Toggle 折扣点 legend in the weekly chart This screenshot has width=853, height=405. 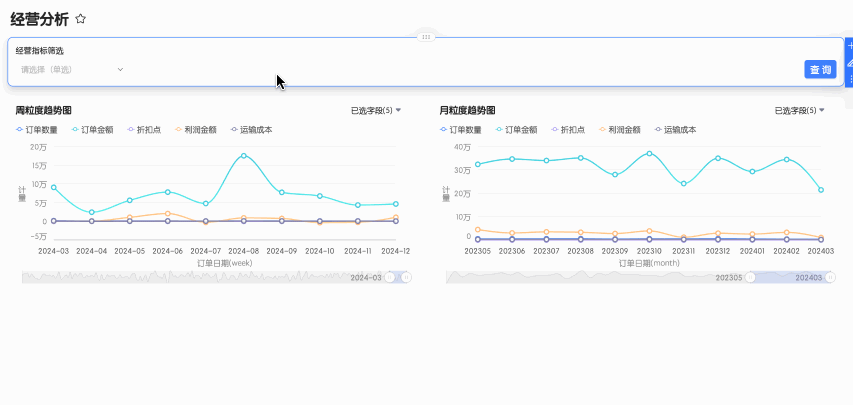[144, 130]
